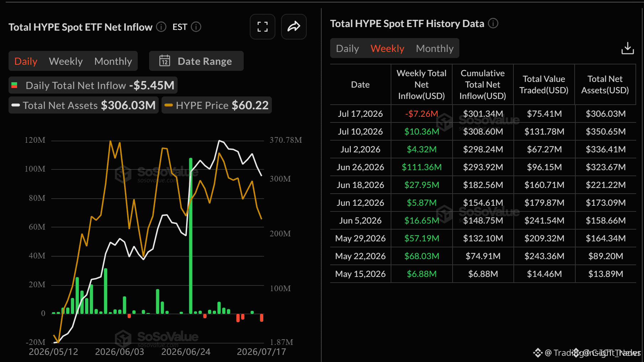
Task: Click the $16.65M weekly inflow value
Action: [422, 221]
